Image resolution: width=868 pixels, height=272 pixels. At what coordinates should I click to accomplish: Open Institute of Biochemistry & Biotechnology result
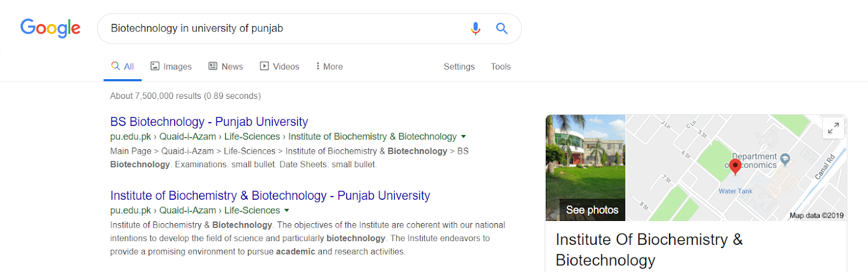click(x=270, y=195)
